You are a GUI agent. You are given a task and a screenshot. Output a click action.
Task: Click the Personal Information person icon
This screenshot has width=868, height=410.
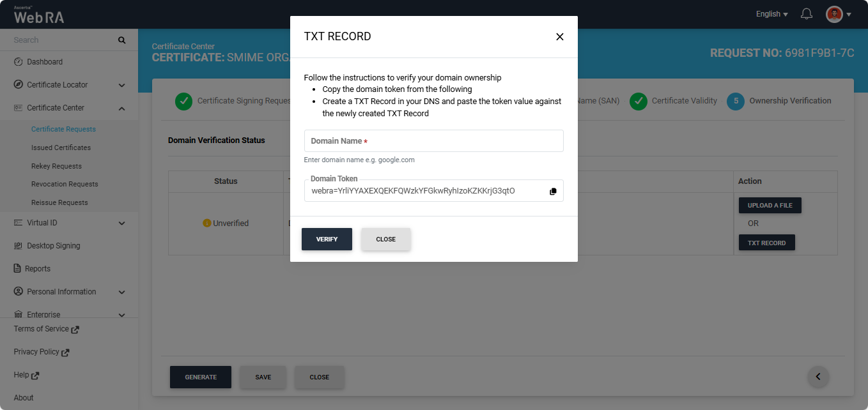point(18,292)
